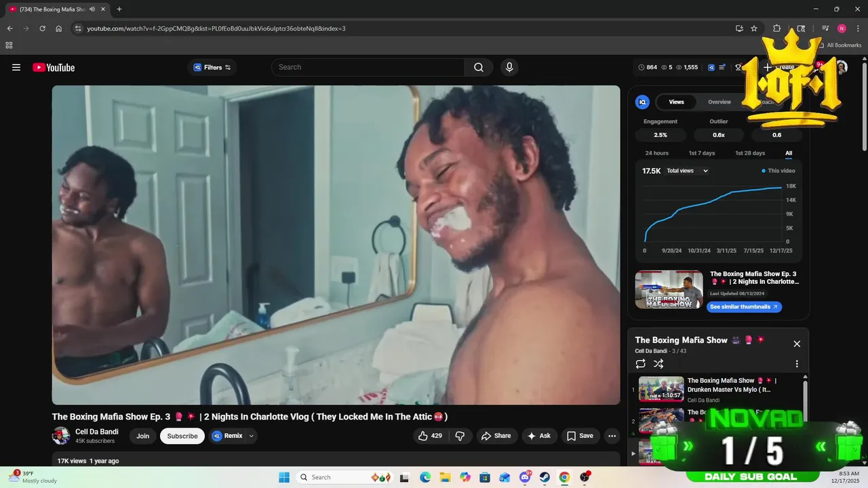The width and height of the screenshot is (868, 488).
Task: Select the 1st 7 days range
Action: (702, 153)
